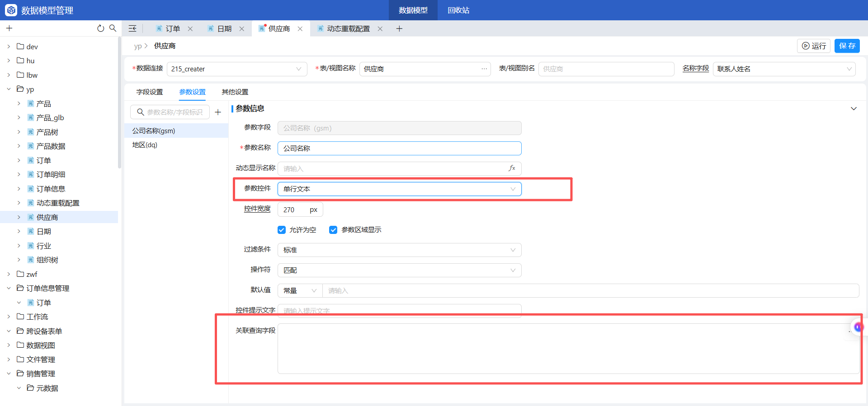This screenshot has height=406, width=868.
Task: Open the table picker ellipsis in 表/视图名称
Action: click(x=484, y=69)
